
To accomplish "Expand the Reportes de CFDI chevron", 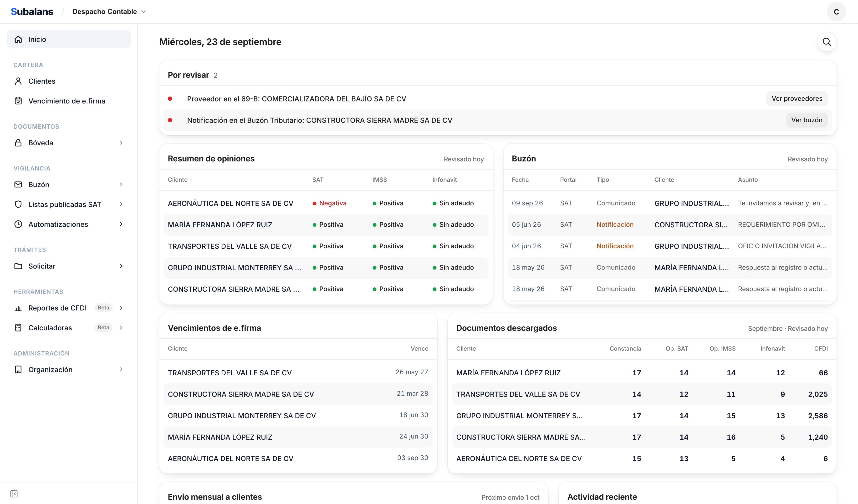I will click(x=121, y=308).
